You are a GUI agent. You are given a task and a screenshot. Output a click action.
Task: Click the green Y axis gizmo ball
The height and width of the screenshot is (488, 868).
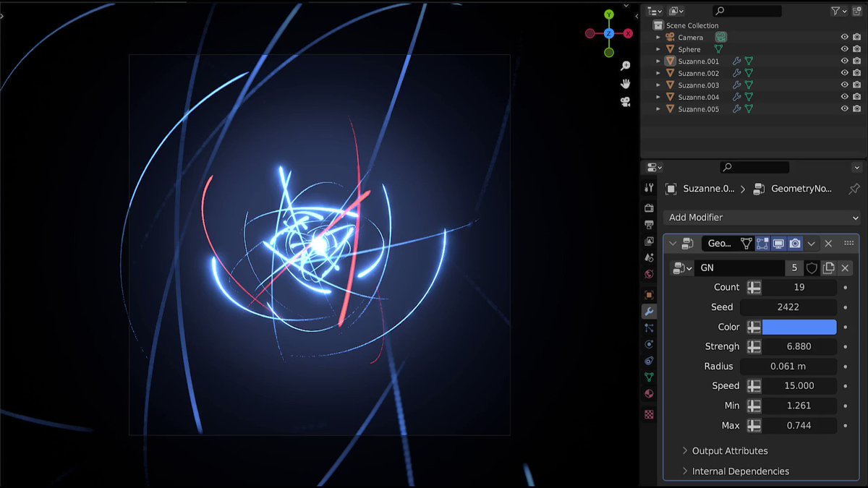[609, 14]
